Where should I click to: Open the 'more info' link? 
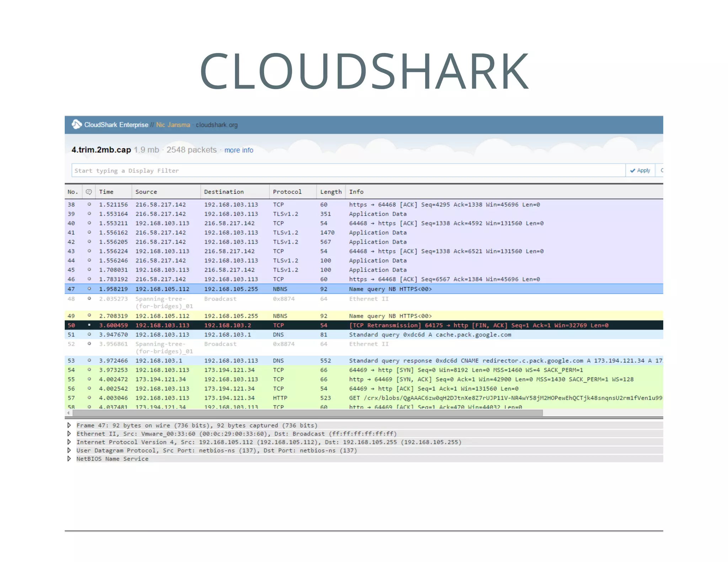[239, 150]
